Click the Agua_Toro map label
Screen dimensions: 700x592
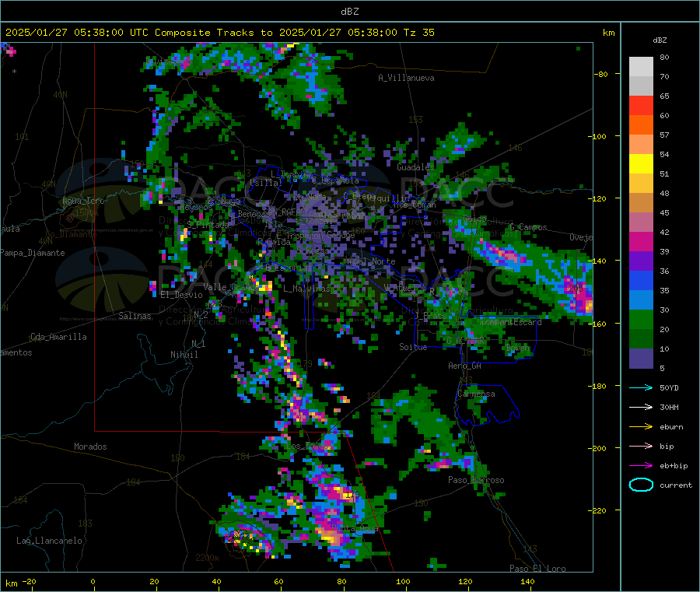83,201
